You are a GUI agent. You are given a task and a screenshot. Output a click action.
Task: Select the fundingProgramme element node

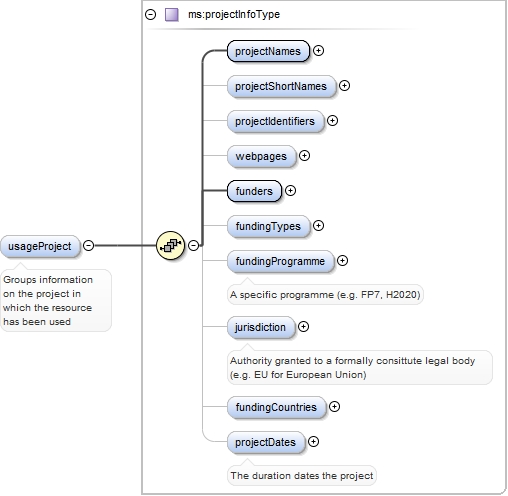pyautogui.click(x=280, y=261)
